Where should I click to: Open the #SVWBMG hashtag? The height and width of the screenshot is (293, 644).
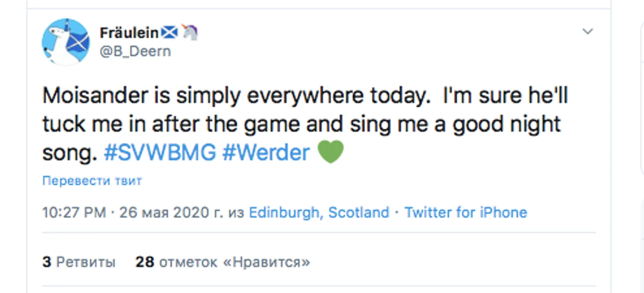160,153
